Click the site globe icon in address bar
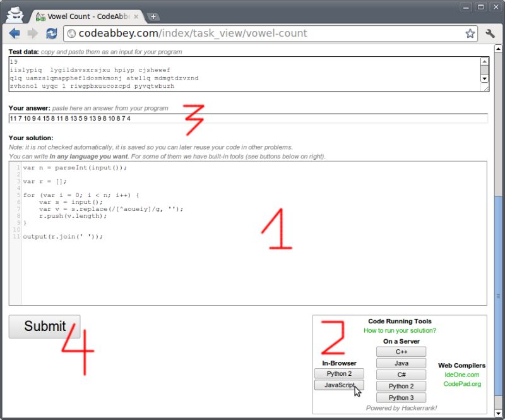This screenshot has width=505, height=420. click(71, 33)
